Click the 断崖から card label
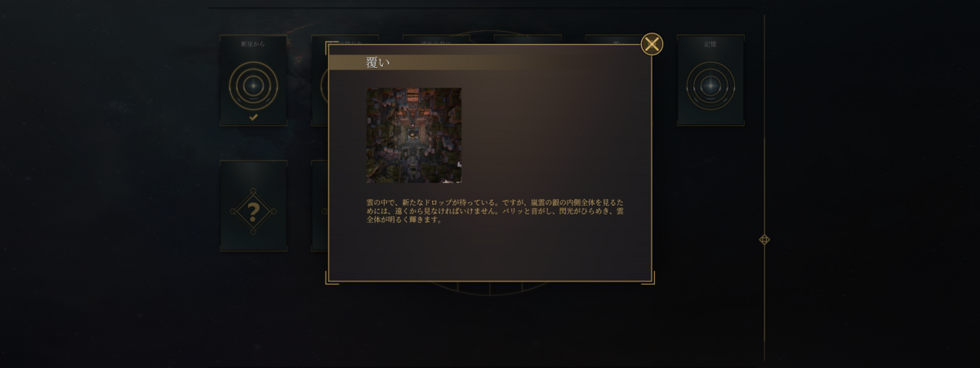The width and height of the screenshot is (980, 368). tap(253, 44)
